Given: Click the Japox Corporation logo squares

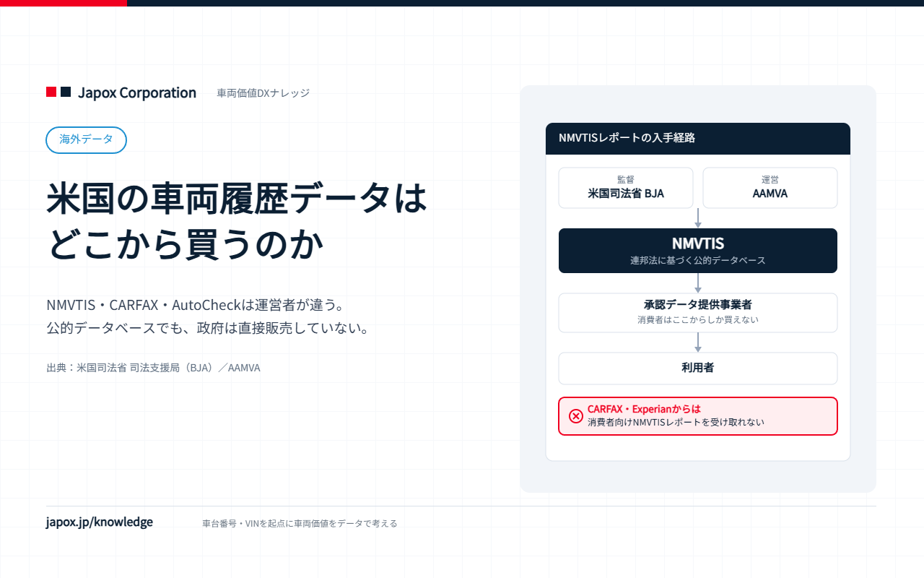Looking at the screenshot, I should pyautogui.click(x=58, y=92).
